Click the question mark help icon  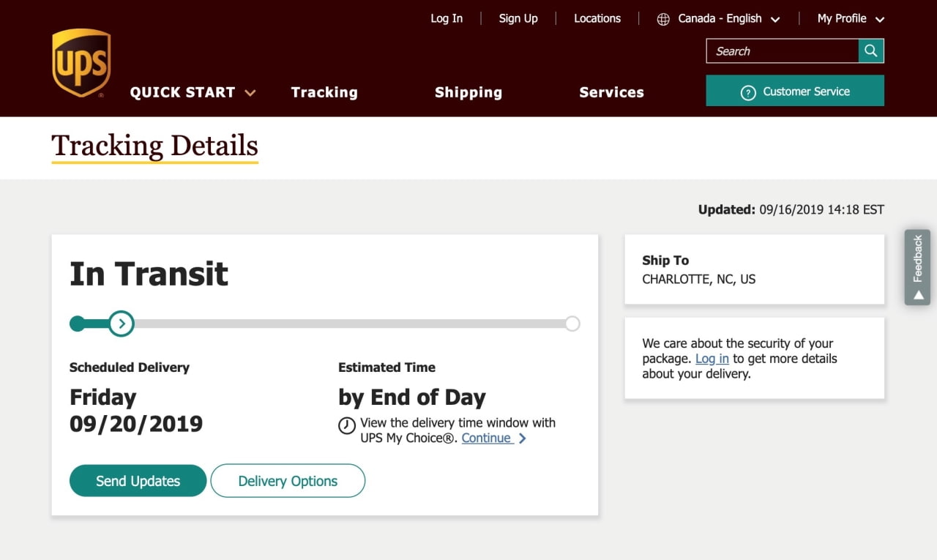[747, 92]
